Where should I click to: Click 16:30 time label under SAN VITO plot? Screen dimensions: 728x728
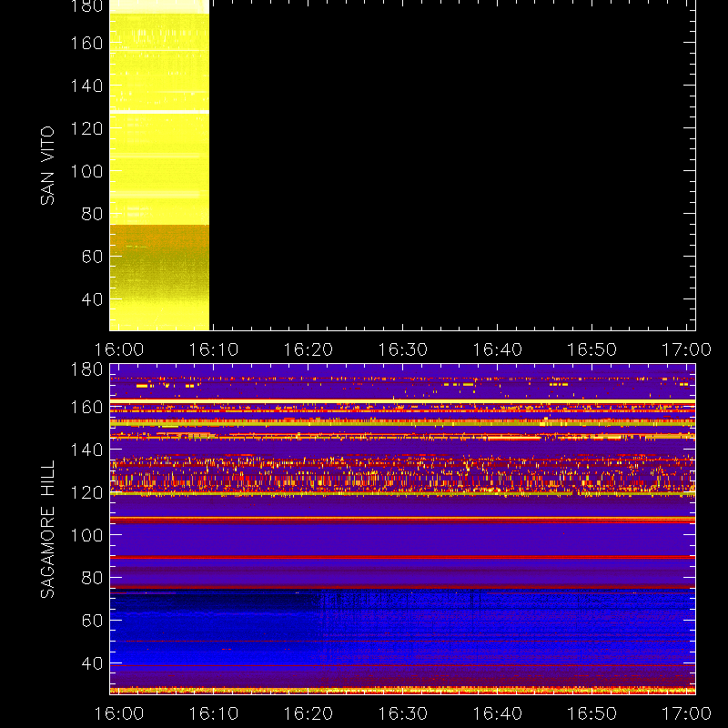(x=402, y=349)
